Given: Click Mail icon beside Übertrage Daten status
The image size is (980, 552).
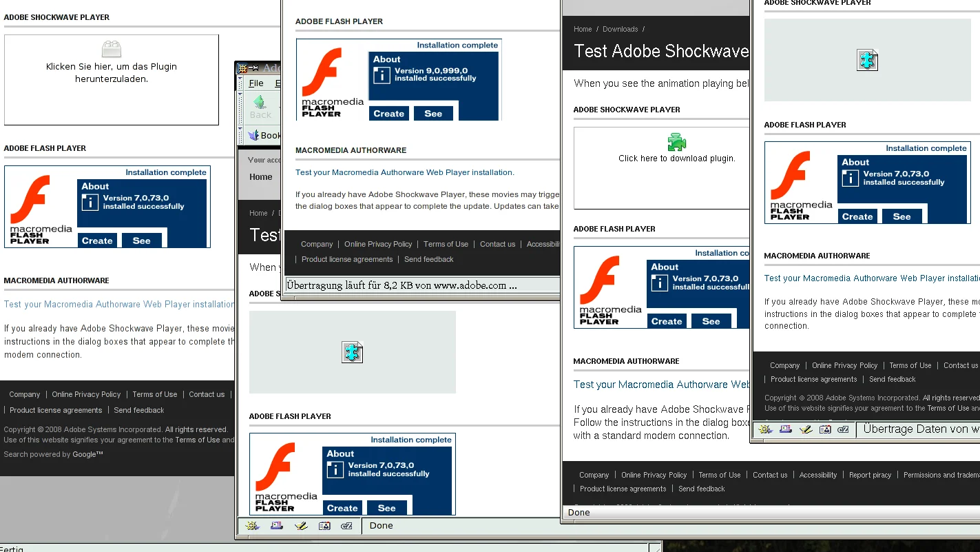Looking at the screenshot, I should [786, 429].
